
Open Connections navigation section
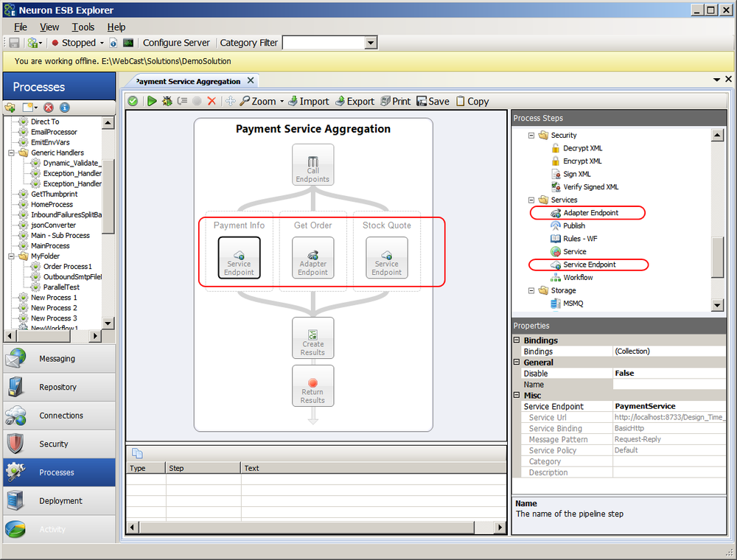coord(59,416)
